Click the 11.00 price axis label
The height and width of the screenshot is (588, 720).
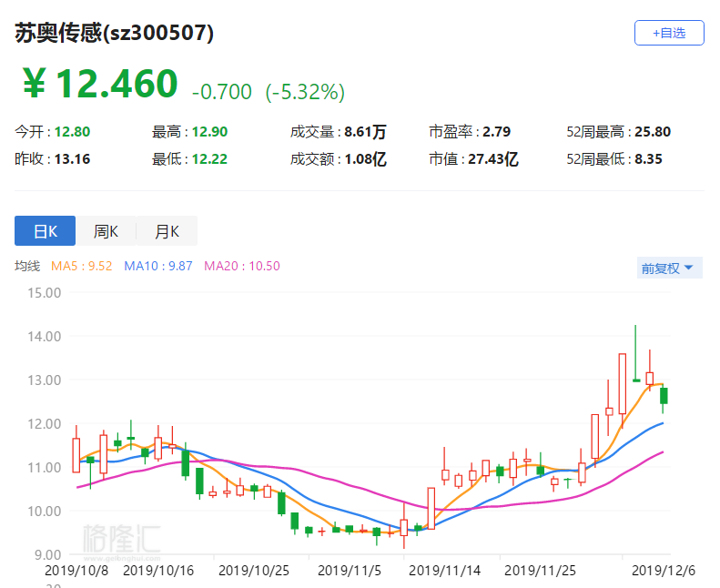(44, 467)
